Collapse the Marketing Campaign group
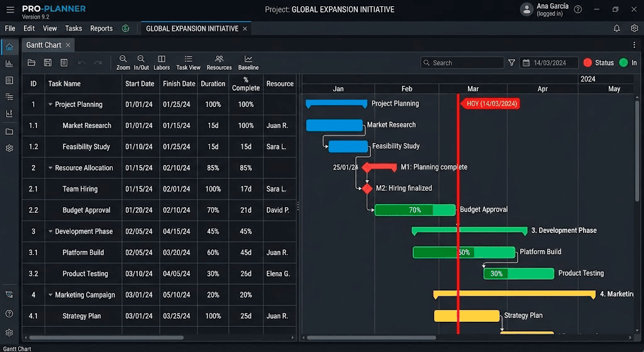Screen dimensions: 644x352 point(50,295)
